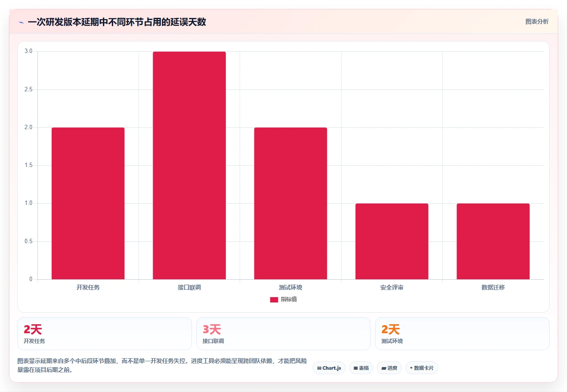Click the 1.0 y-axis tick label

pos(29,203)
